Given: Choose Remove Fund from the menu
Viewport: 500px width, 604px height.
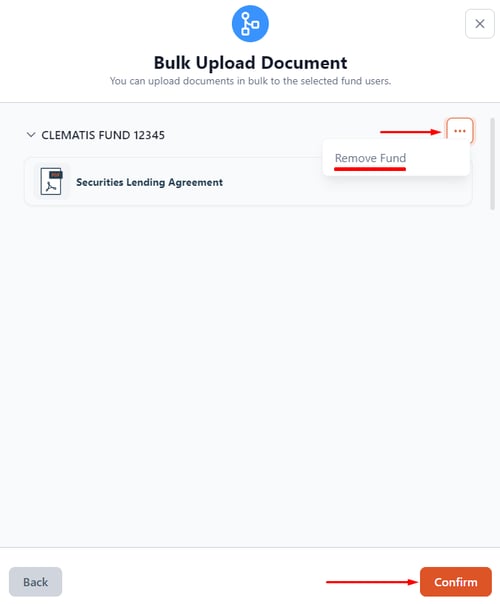Looking at the screenshot, I should click(x=370, y=158).
